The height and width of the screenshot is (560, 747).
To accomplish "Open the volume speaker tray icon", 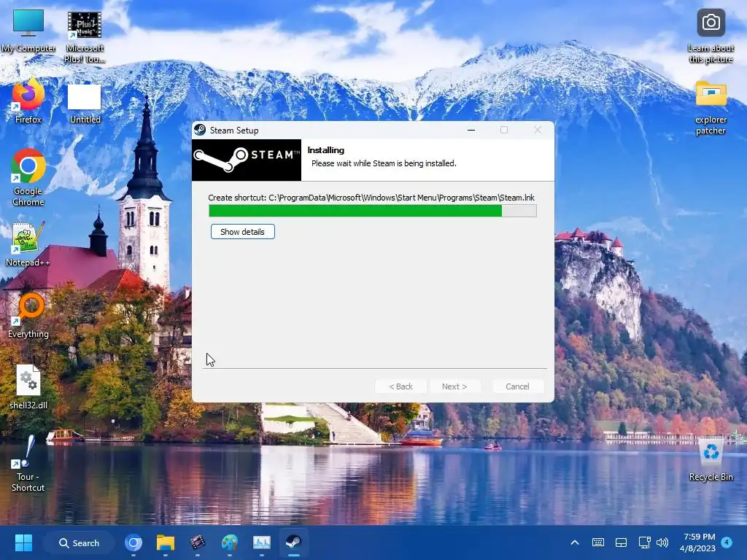I will [x=662, y=542].
